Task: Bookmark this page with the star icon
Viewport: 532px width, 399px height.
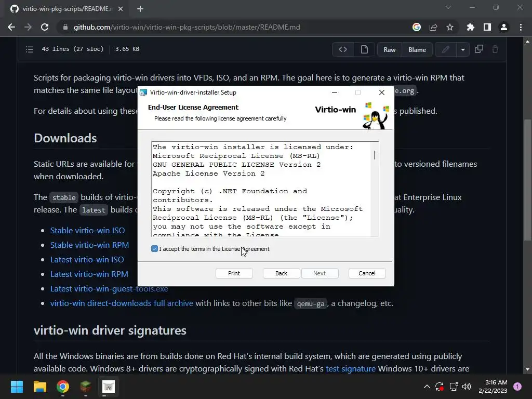Action: (x=450, y=27)
